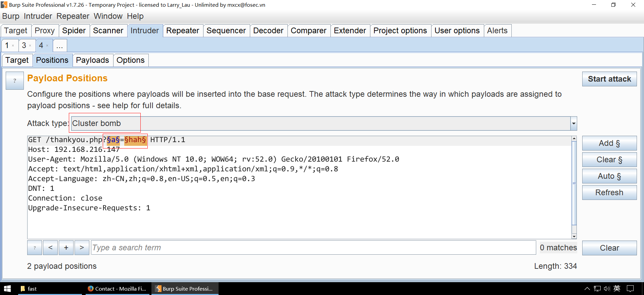Image resolution: width=644 pixels, height=295 pixels.
Task: Go to previous search match
Action: point(50,248)
